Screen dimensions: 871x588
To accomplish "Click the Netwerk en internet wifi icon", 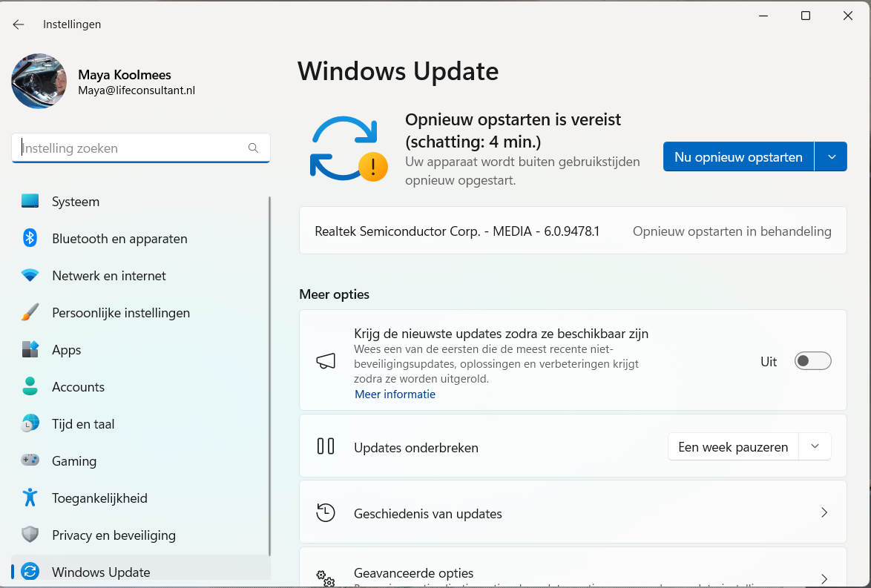I will click(30, 275).
